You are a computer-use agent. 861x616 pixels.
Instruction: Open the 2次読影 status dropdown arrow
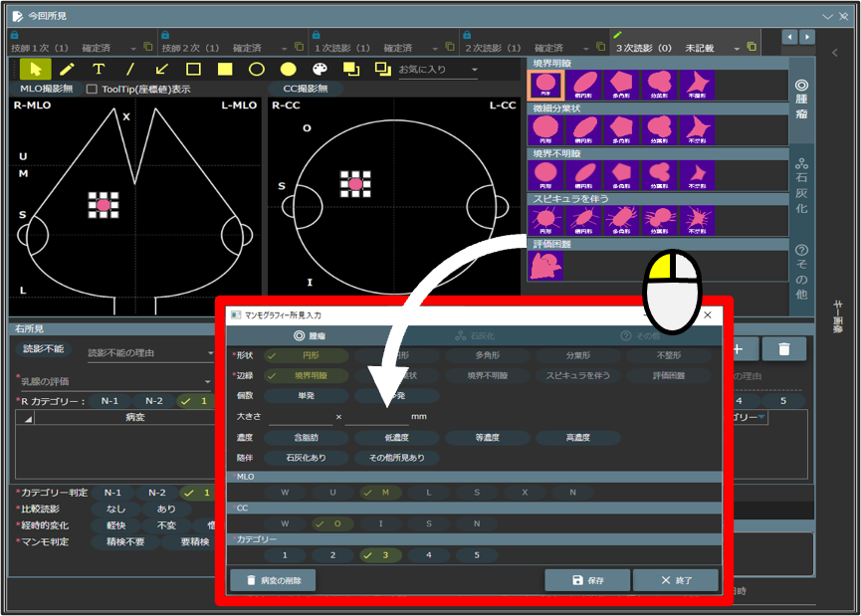coord(586,49)
